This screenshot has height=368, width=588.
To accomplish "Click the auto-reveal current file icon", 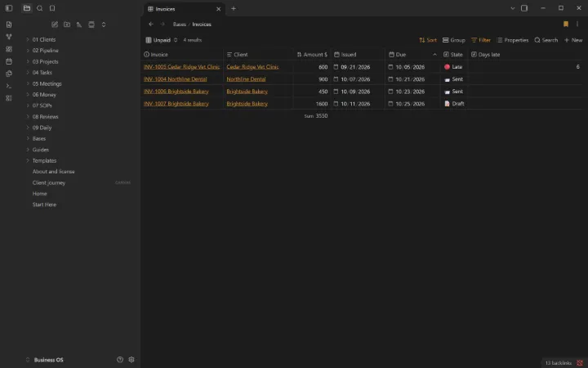I will click(x=91, y=25).
